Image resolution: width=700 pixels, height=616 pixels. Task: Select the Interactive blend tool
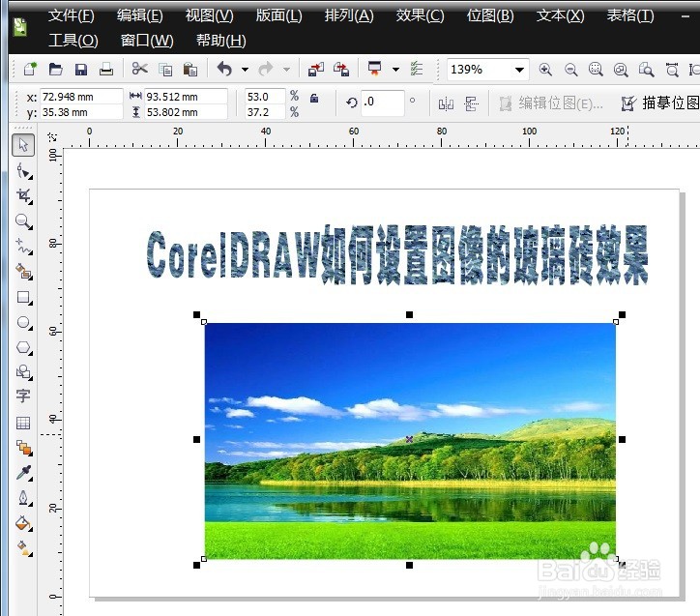[23, 448]
